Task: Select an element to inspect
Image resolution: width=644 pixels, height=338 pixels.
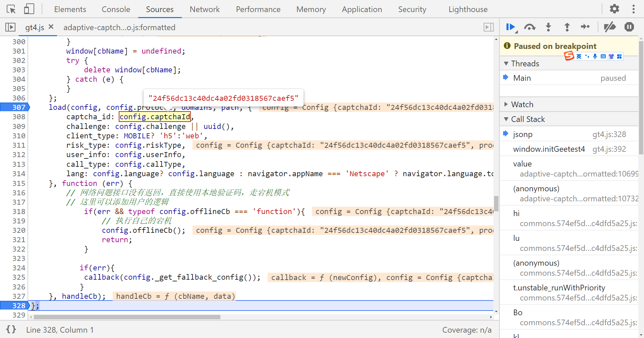Action: 11,9
